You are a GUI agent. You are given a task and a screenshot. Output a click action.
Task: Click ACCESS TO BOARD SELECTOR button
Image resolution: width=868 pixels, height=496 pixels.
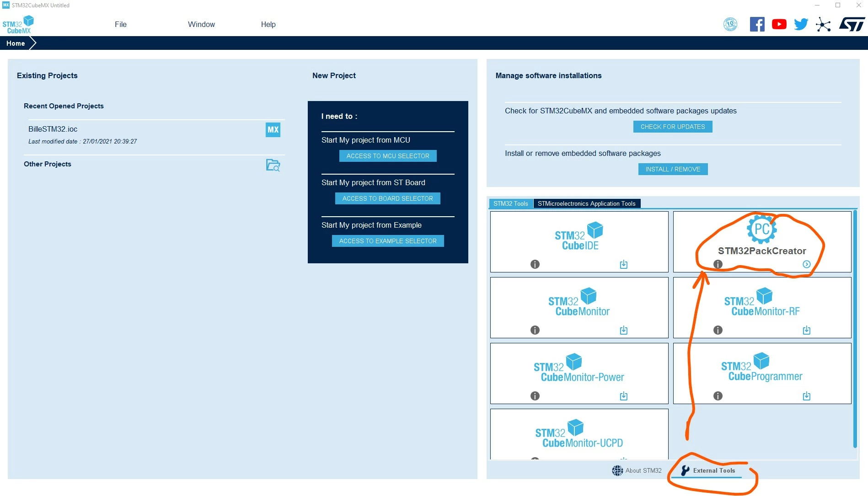click(388, 198)
